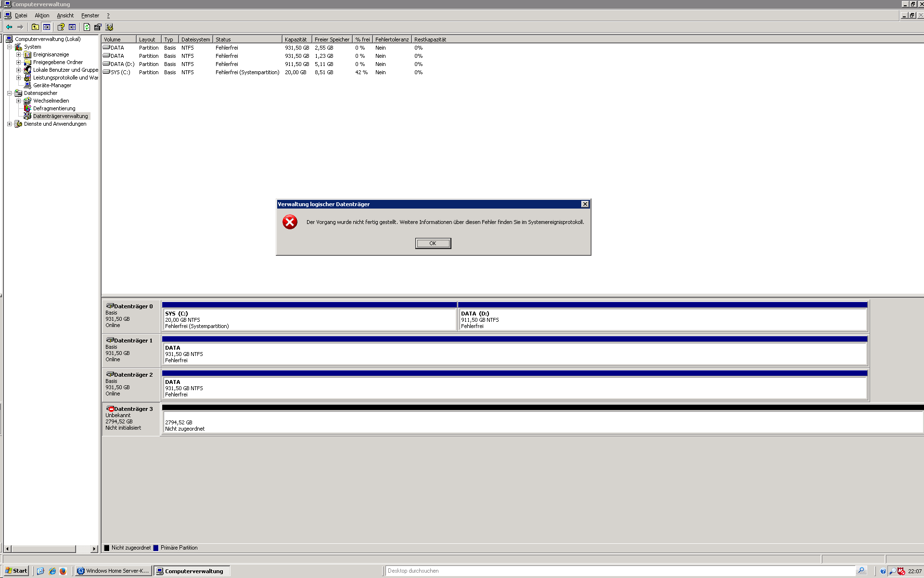Expand Leistungsprotokolle und Warnungen node
The image size is (924, 578).
pyautogui.click(x=18, y=78)
